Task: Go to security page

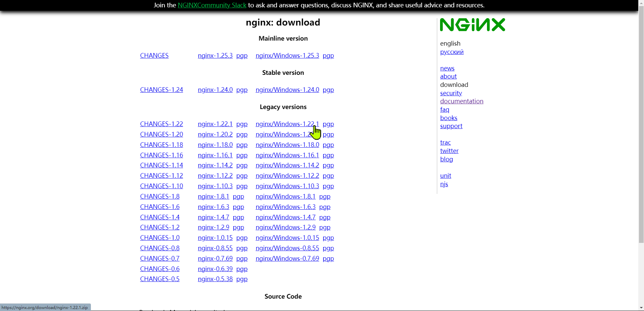Action: click(x=451, y=93)
